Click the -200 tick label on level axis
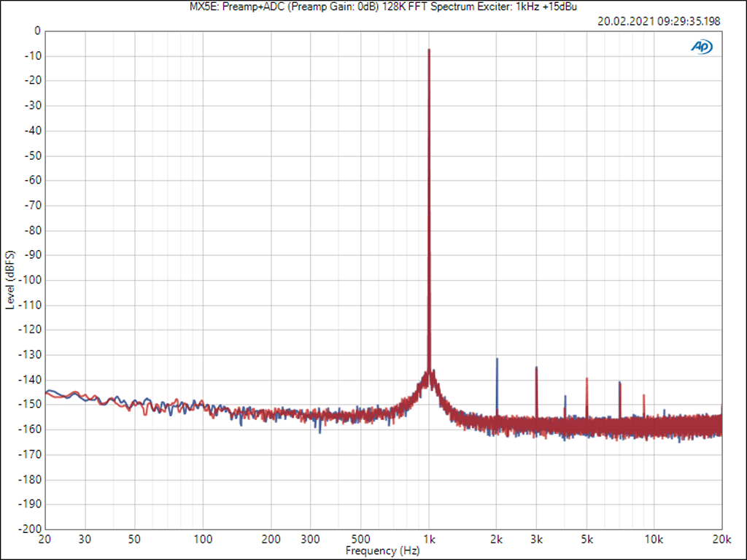This screenshot has height=560, width=747. point(31,529)
